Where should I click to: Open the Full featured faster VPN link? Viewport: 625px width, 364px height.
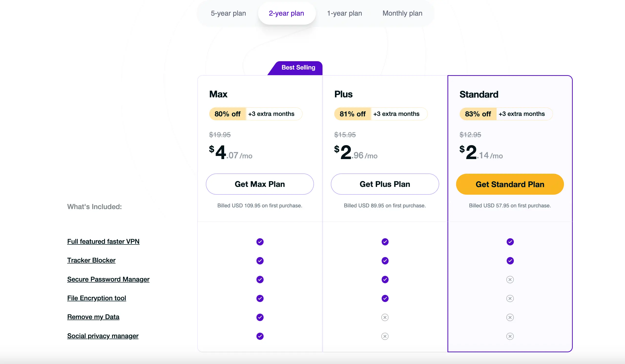click(103, 241)
